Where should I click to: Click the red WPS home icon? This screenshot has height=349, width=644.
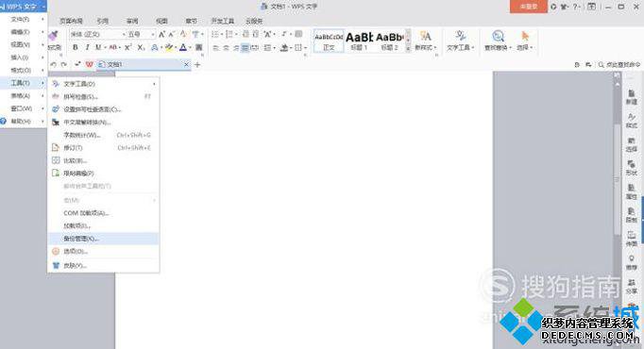89,64
